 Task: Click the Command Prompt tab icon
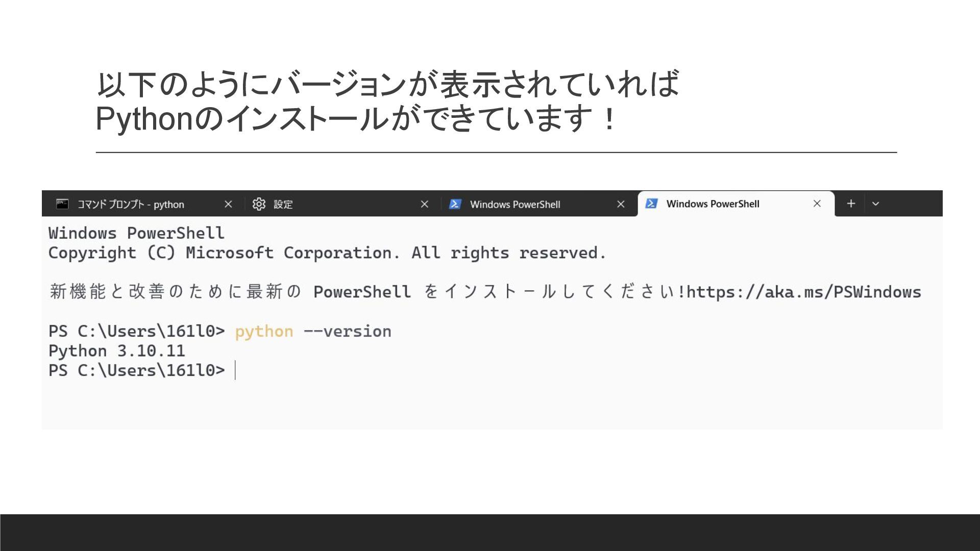coord(62,204)
